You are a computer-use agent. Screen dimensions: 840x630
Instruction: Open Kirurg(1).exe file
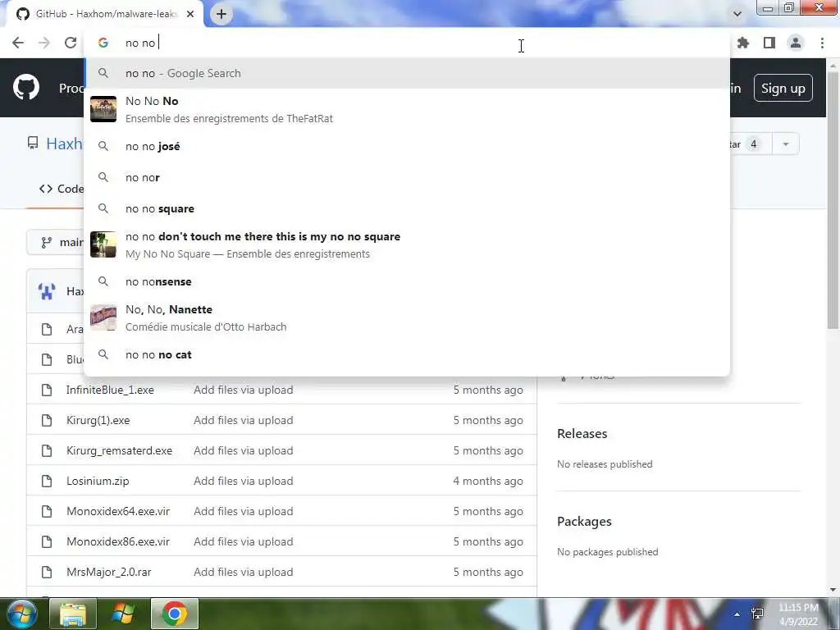pyautogui.click(x=98, y=421)
